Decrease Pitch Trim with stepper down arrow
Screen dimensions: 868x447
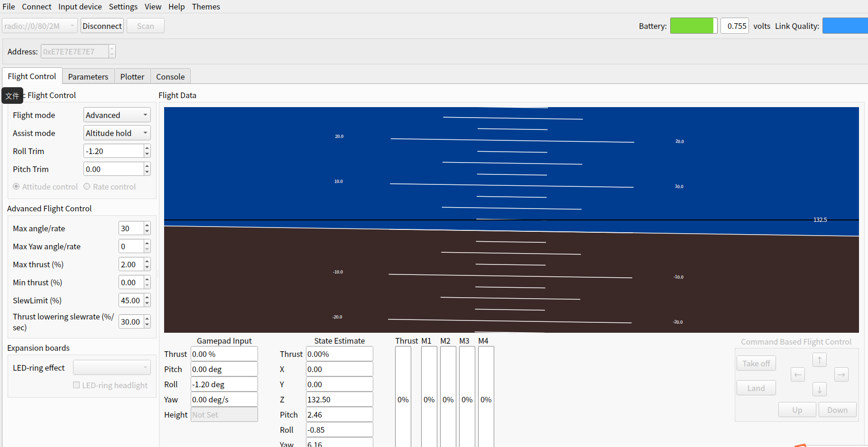[147, 172]
